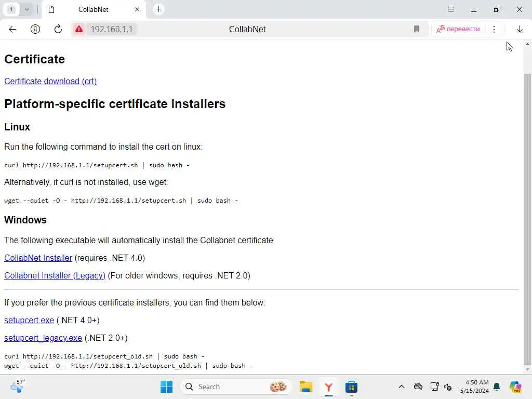Translate the page with перевести button

point(458,29)
